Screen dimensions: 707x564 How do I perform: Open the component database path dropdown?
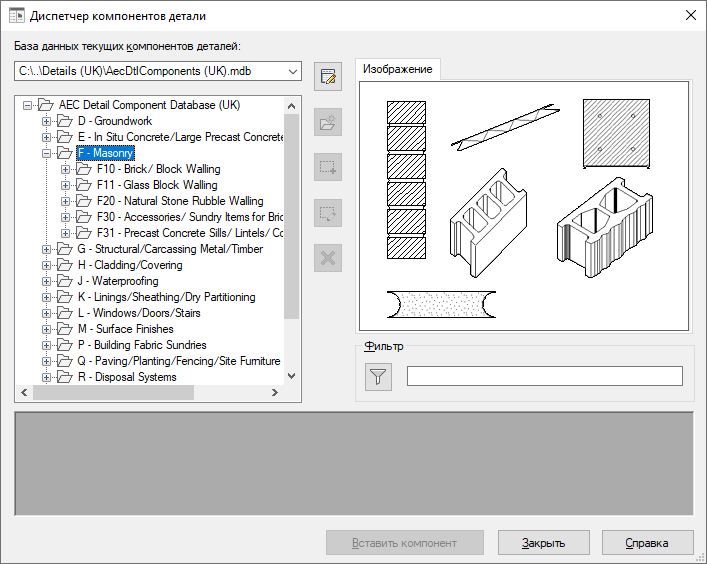coord(293,71)
